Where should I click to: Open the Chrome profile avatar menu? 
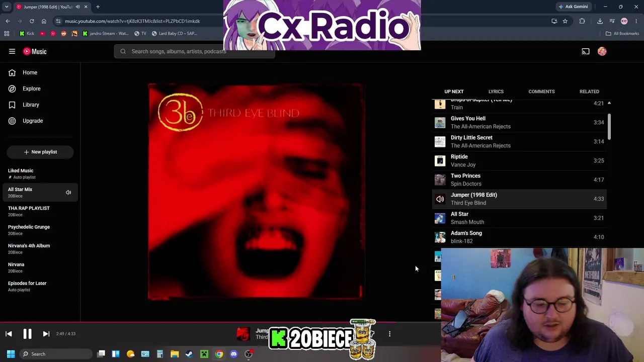tap(624, 21)
